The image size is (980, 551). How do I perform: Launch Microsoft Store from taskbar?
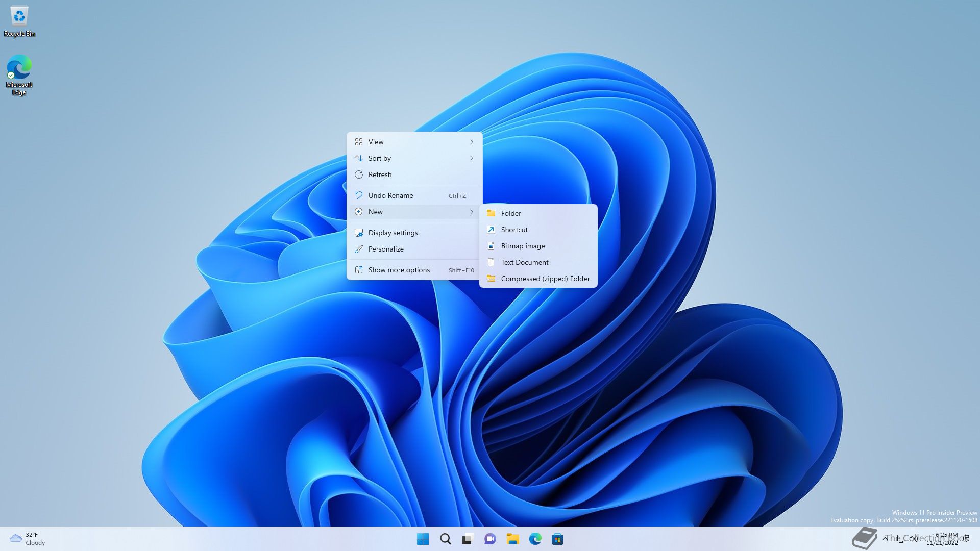557,539
